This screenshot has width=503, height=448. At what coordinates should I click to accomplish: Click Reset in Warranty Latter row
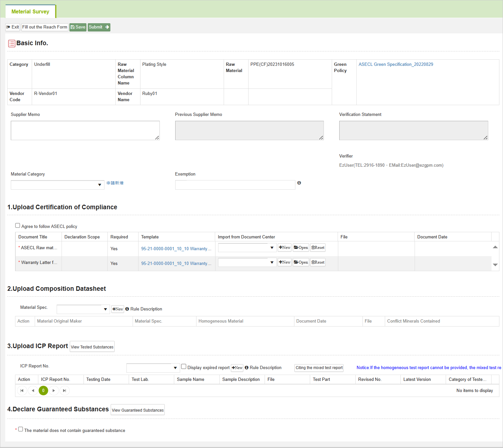click(x=318, y=262)
